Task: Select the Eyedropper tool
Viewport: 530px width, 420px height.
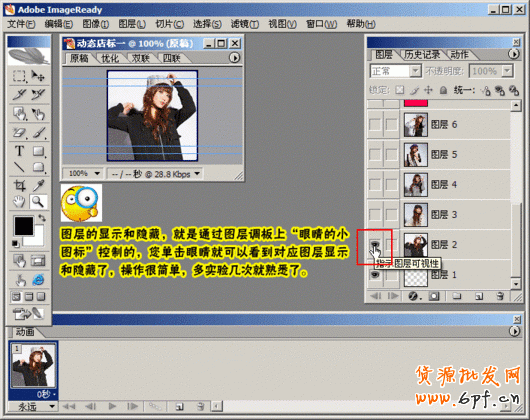Action: click(38, 185)
